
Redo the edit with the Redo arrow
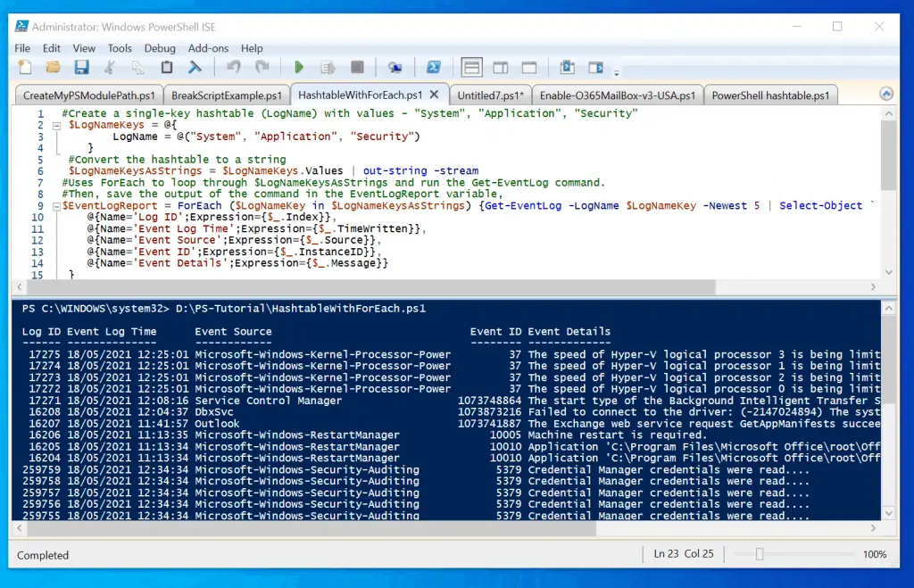[x=262, y=68]
